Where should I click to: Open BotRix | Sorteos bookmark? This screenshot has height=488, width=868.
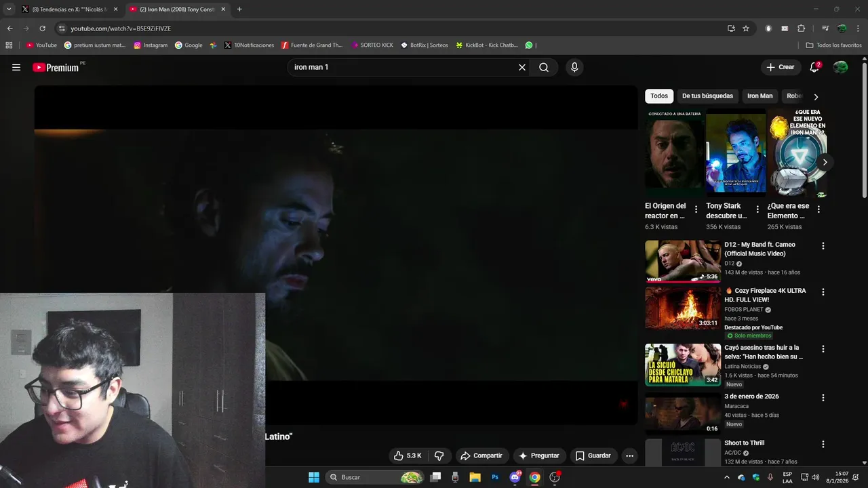point(425,45)
